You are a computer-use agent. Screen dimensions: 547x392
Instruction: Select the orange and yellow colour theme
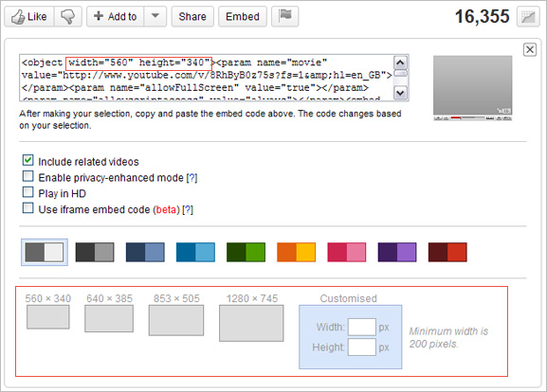point(296,252)
